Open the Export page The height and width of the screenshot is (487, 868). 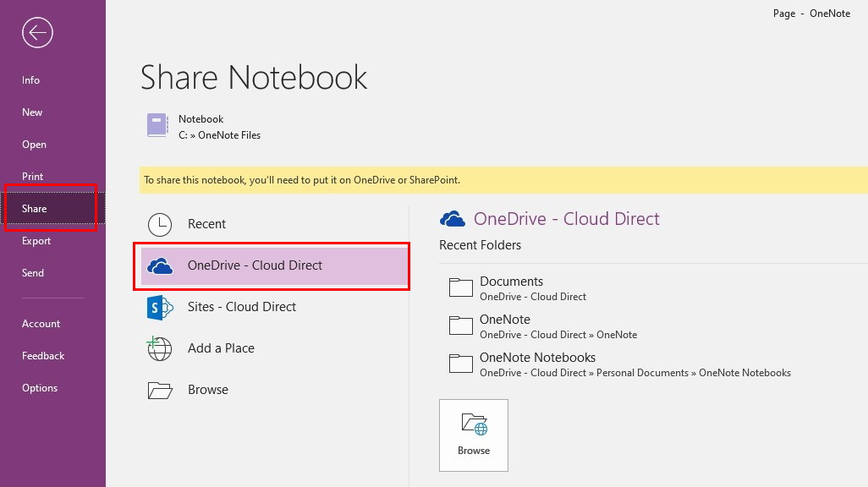(x=36, y=241)
